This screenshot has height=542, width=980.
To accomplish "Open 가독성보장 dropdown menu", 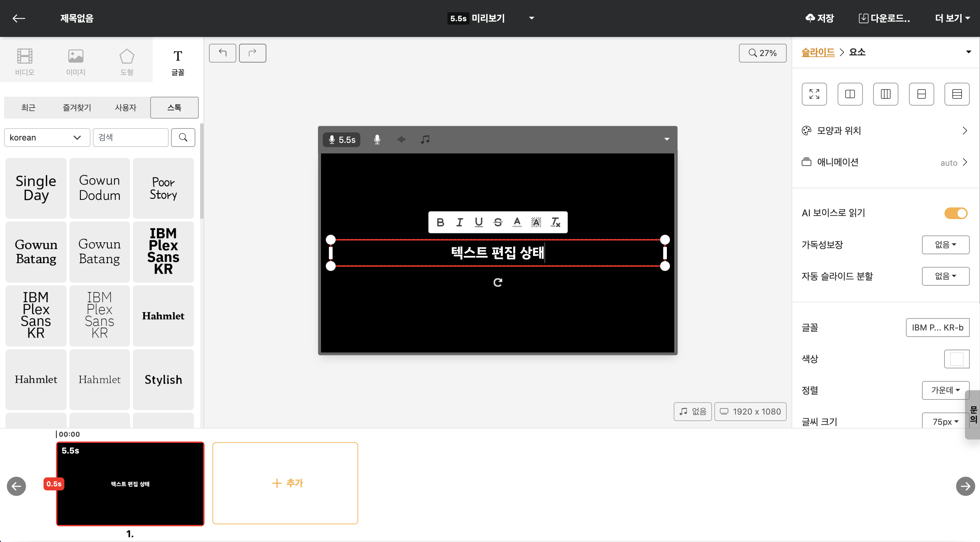I will [945, 245].
